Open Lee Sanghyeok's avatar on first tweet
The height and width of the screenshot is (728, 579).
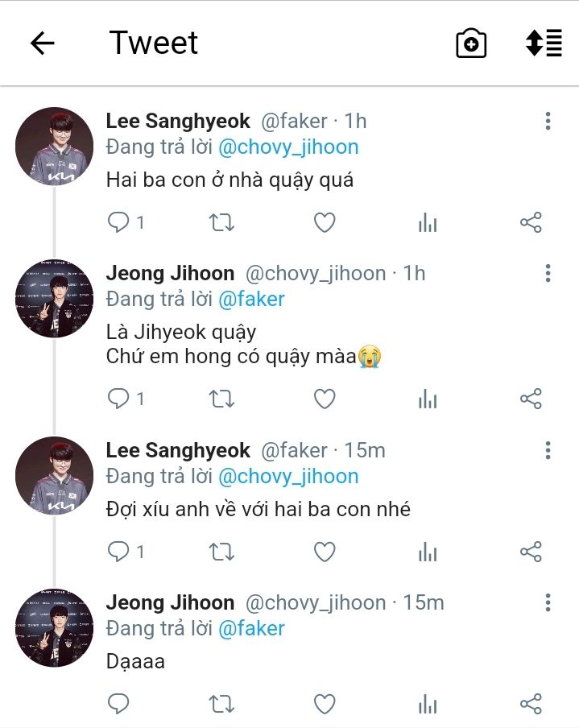click(x=55, y=146)
